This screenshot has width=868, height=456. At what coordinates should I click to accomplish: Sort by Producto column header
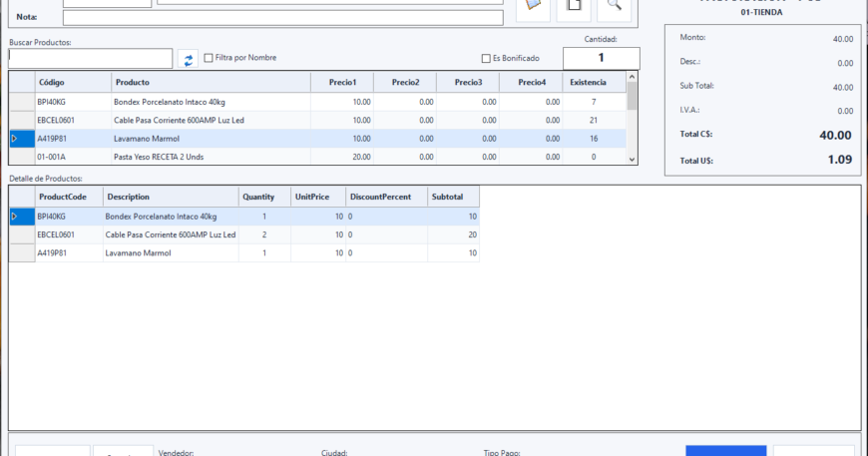211,83
